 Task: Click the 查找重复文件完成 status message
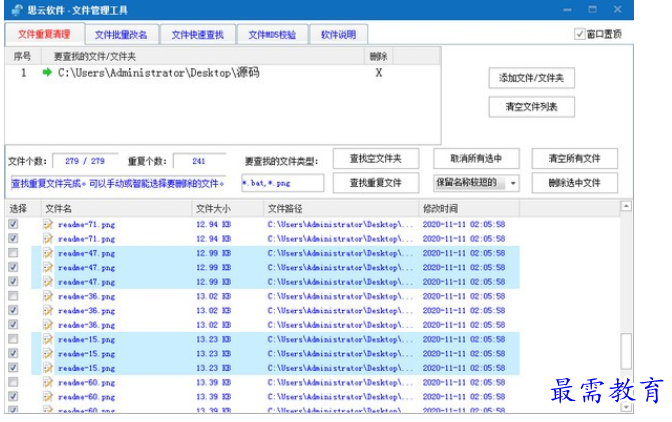point(118,183)
